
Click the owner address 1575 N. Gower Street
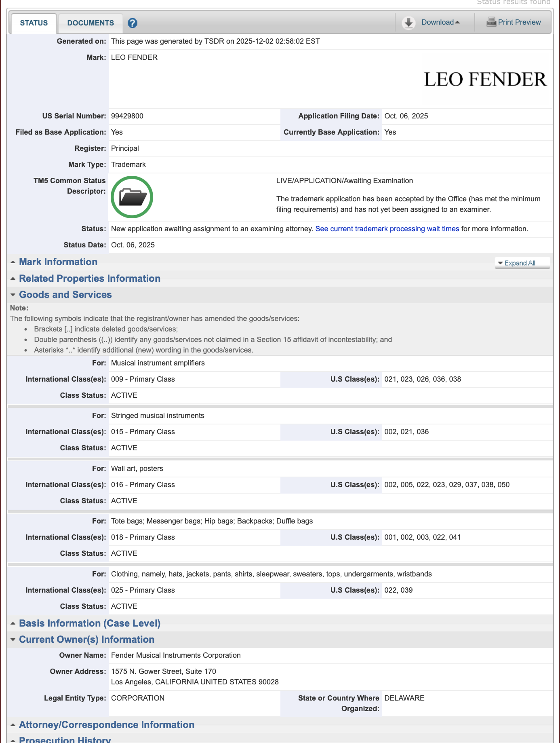(x=164, y=671)
